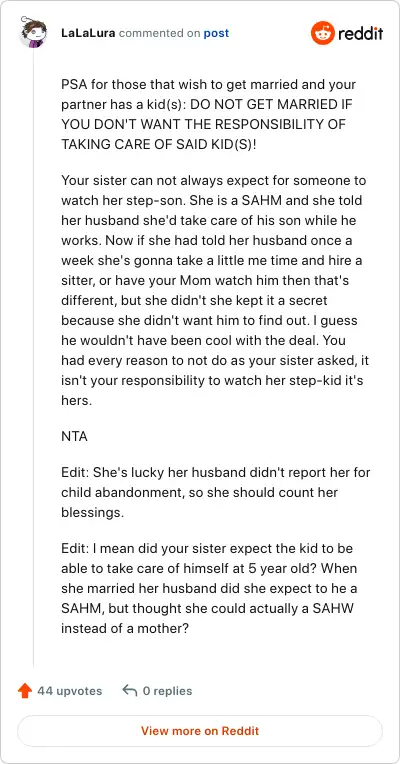The width and height of the screenshot is (400, 764).
Task: Open "View more on Reddit" button
Action: [x=200, y=731]
